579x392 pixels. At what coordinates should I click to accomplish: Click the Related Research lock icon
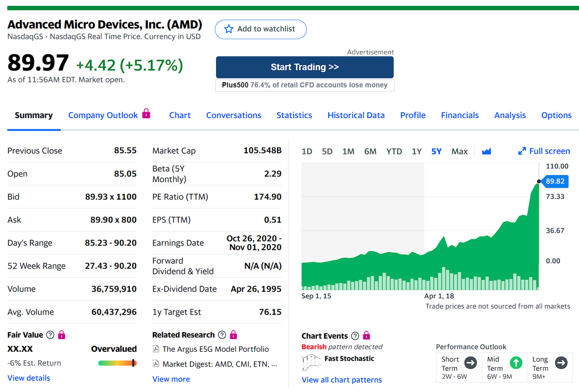coord(233,335)
